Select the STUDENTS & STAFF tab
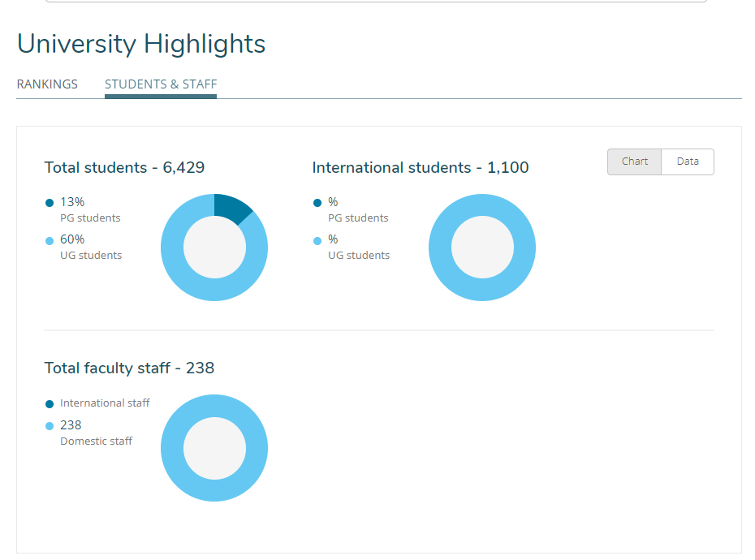This screenshot has height=560, width=755. pyautogui.click(x=161, y=84)
